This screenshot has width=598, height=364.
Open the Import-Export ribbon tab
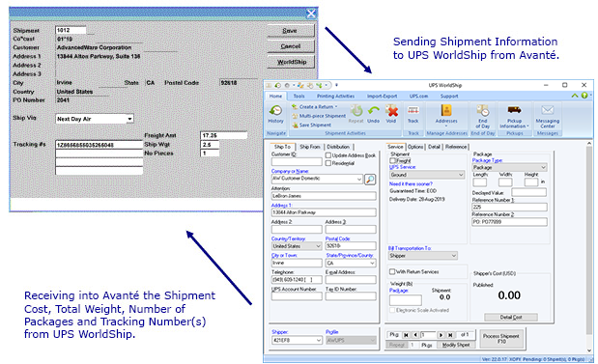(x=382, y=96)
